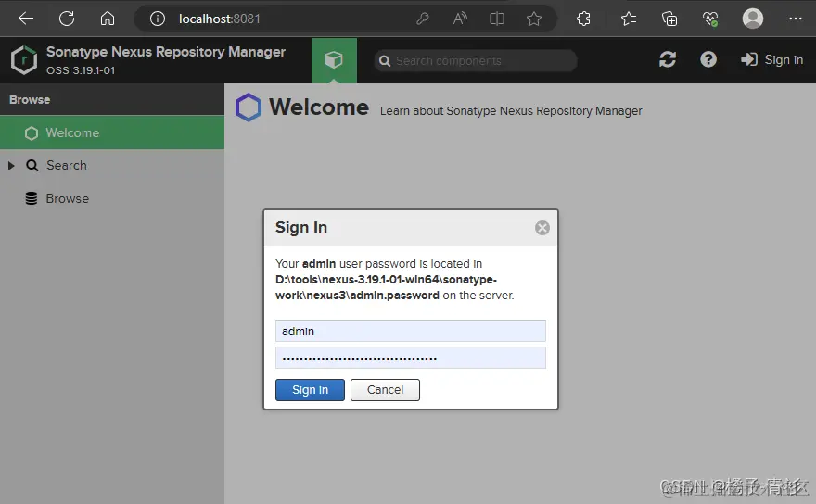Image resolution: width=816 pixels, height=504 pixels.
Task: Select the Browse cube mode button
Action: (334, 60)
